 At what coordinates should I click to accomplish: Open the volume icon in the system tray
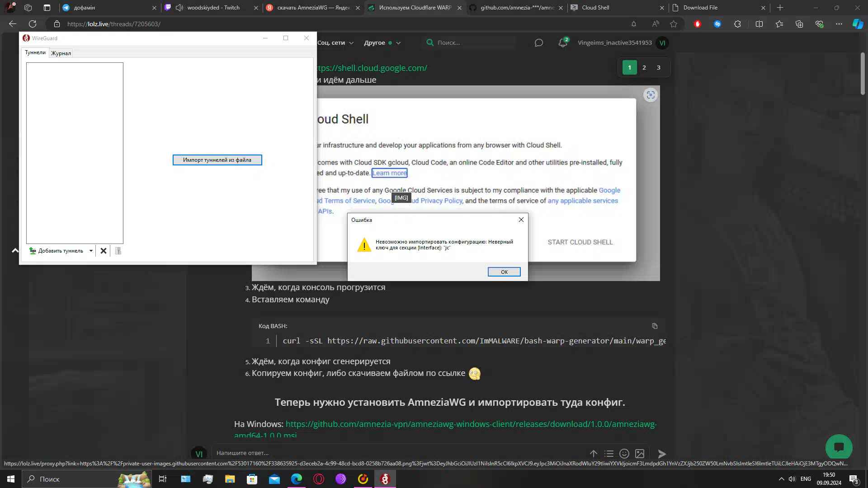[x=792, y=479]
